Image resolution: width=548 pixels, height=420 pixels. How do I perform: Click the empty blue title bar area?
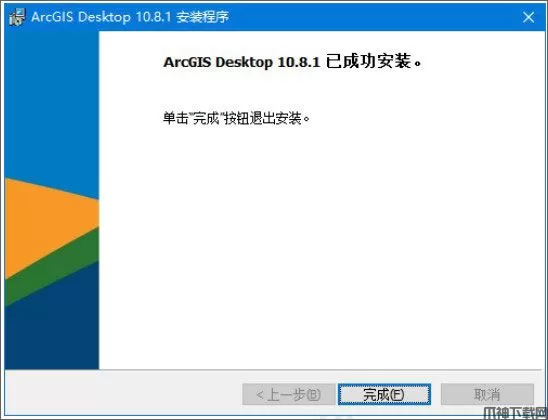coord(372,17)
